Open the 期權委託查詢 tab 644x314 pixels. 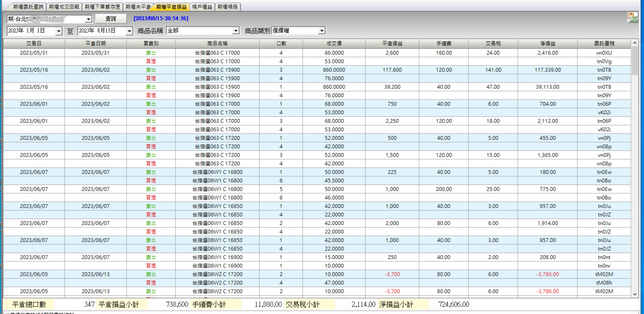[28, 7]
